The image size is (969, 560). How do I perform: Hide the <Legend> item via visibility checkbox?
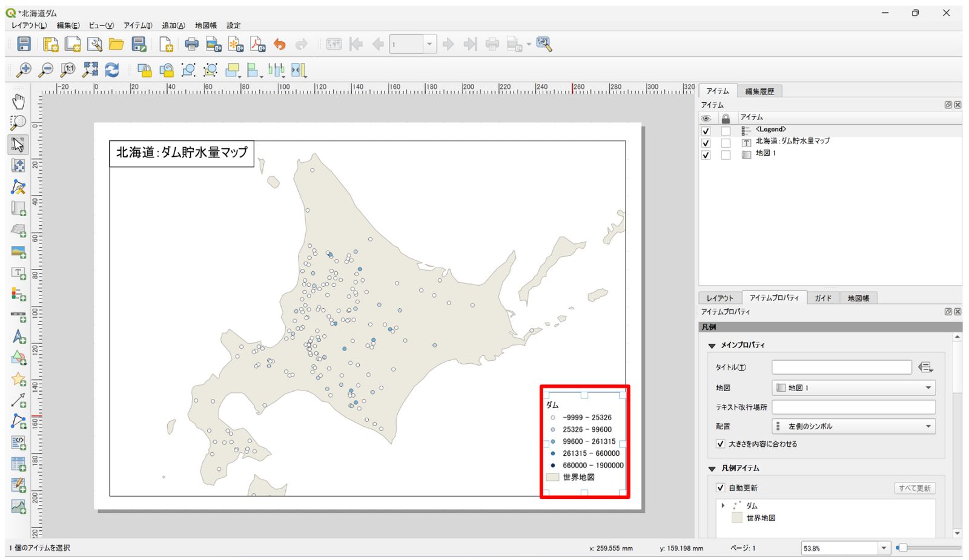[x=706, y=131]
